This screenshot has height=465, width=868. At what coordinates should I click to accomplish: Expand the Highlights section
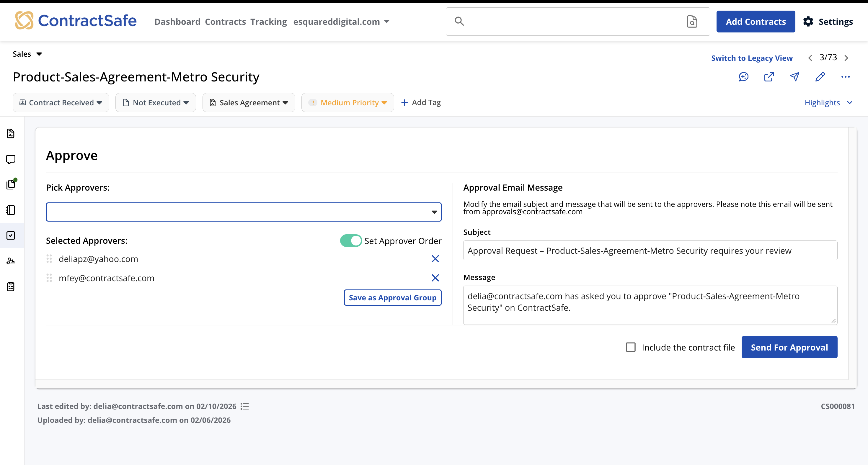click(x=828, y=102)
